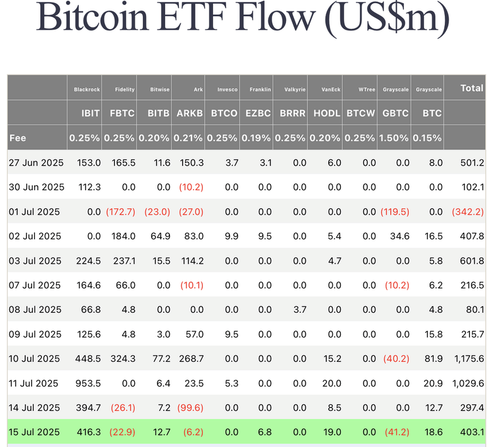The width and height of the screenshot is (504, 447).
Task: Click the Blackrock issuer label
Action: (86, 89)
